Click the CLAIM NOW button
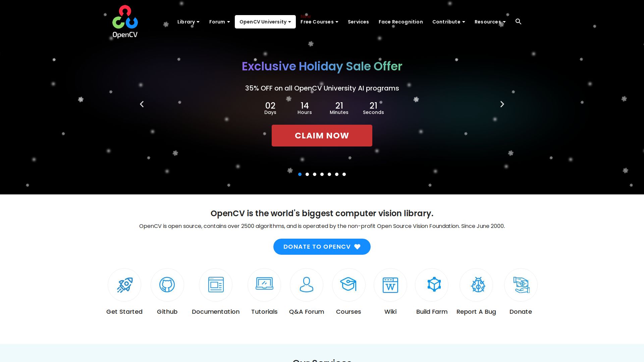Viewport: 644px width, 362px height. click(322, 135)
